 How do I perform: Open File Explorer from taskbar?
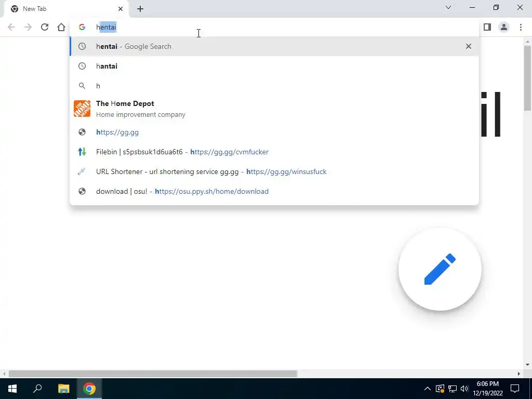click(x=63, y=389)
